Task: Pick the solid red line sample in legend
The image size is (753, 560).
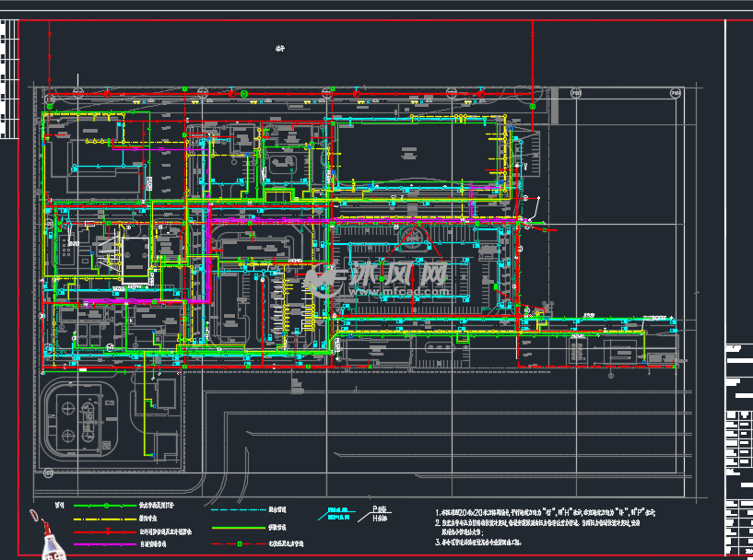Action: tap(104, 531)
